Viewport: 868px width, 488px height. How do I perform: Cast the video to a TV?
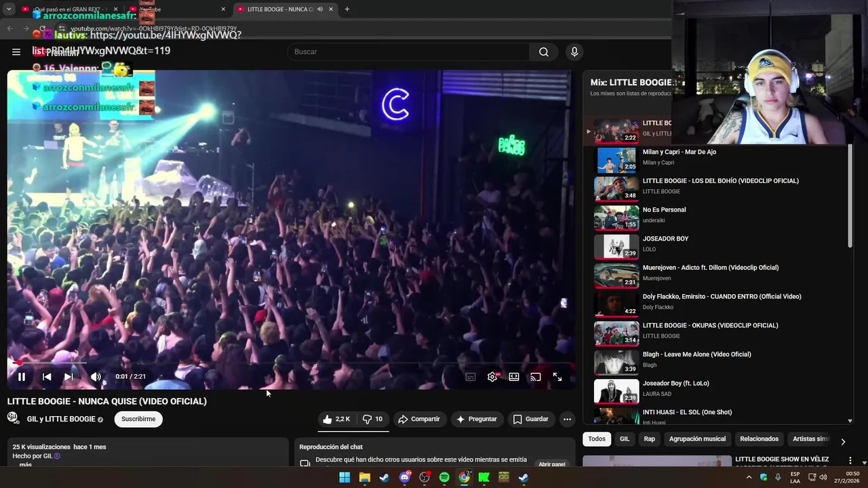coord(536,377)
